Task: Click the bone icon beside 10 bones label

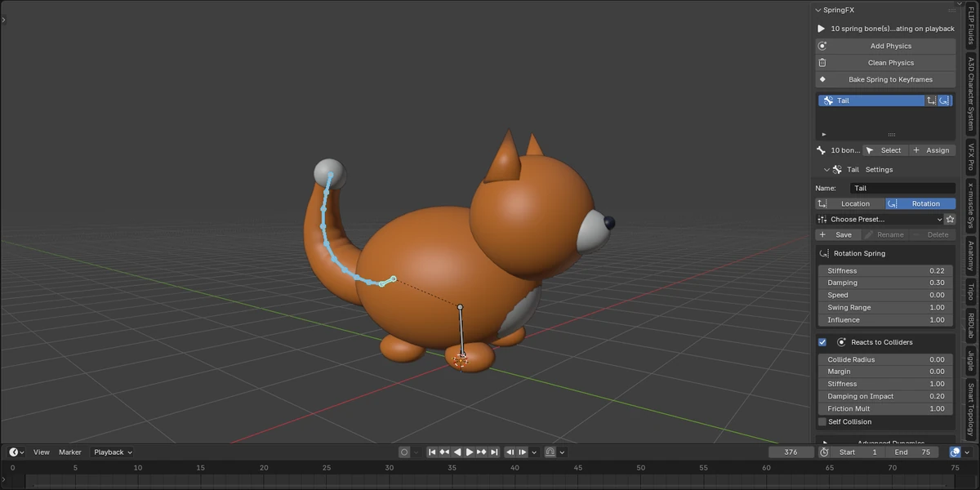Action: pos(822,150)
